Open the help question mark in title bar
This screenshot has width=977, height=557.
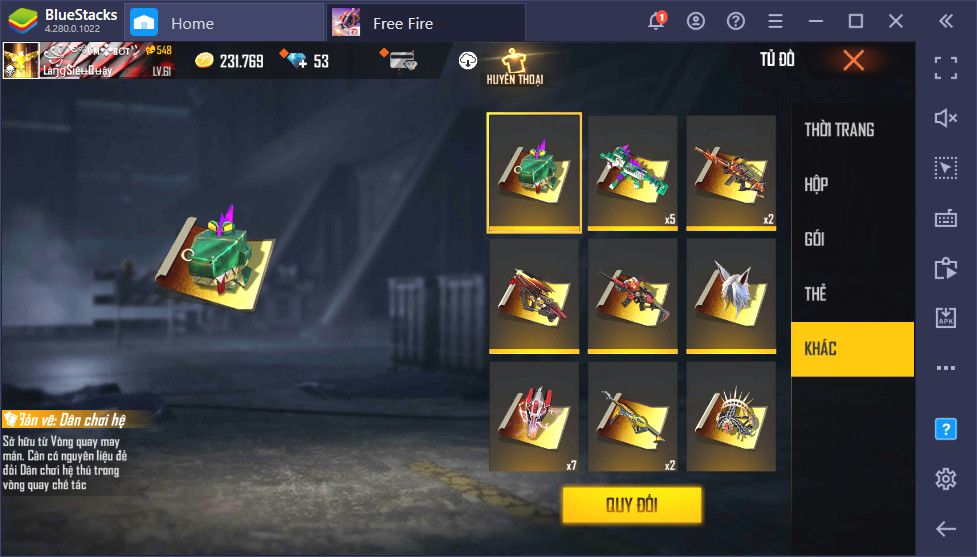point(736,21)
